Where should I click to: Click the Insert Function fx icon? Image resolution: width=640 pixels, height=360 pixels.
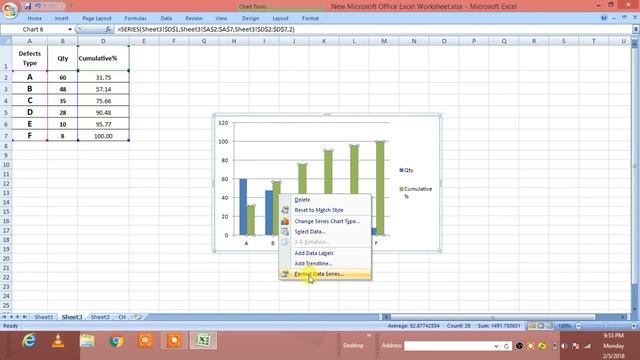click(x=108, y=29)
